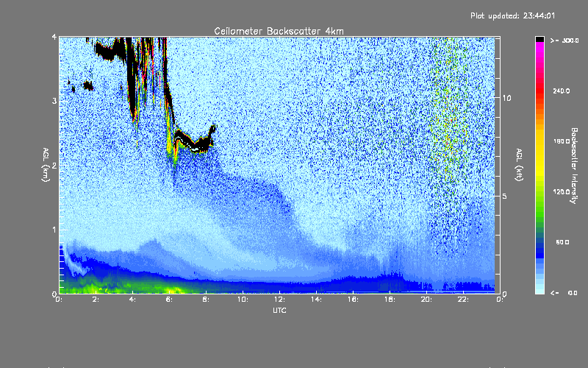Click the "4" tick on the AGL (km) axis

[x=54, y=38]
